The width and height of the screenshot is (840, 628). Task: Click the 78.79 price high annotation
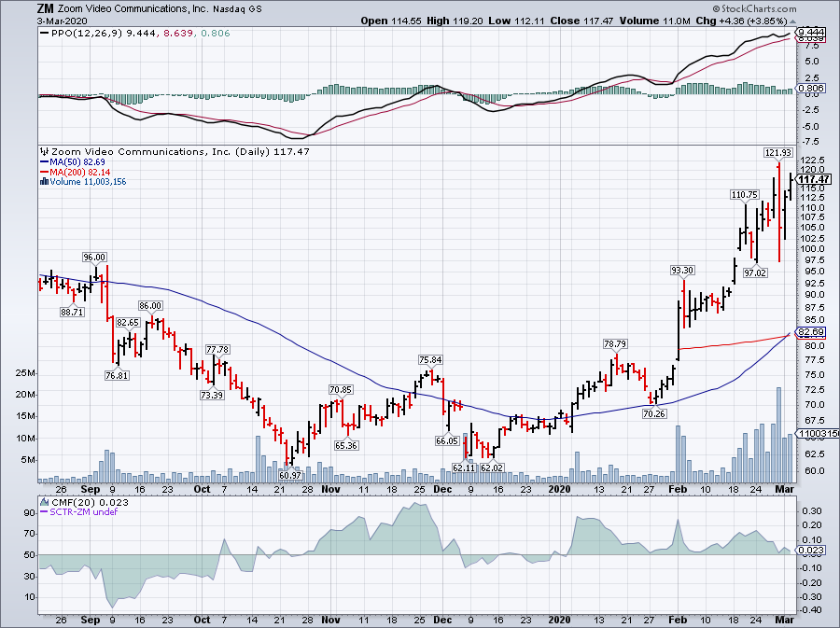point(615,343)
